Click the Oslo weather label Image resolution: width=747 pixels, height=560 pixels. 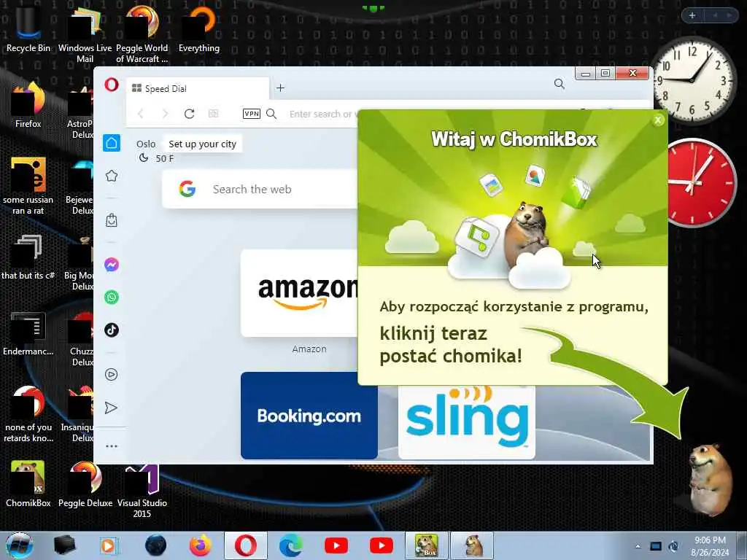click(146, 144)
